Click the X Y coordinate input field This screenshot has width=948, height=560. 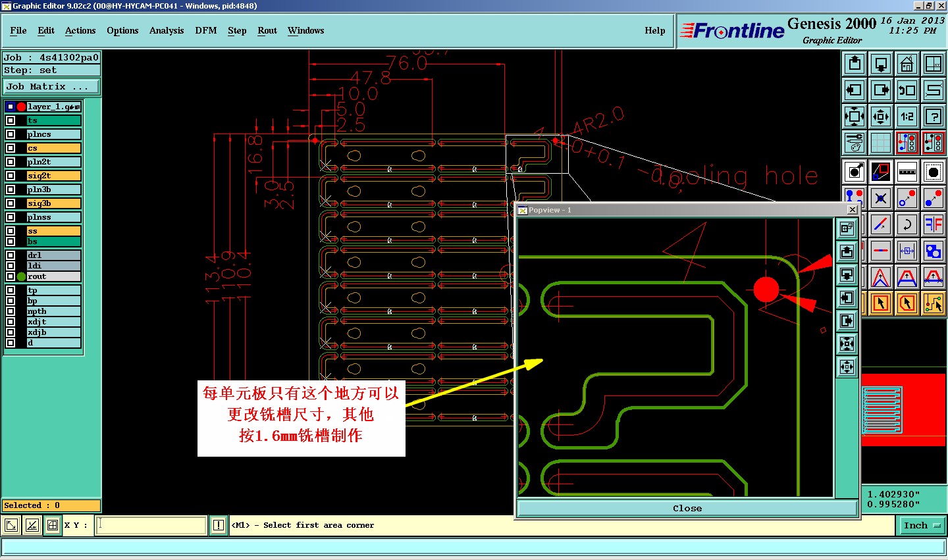click(x=151, y=525)
